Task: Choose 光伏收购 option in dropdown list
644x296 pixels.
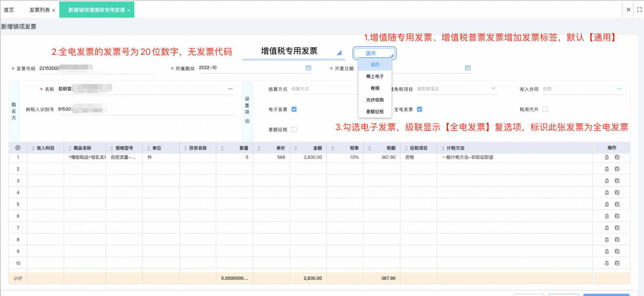Action: tap(375, 100)
